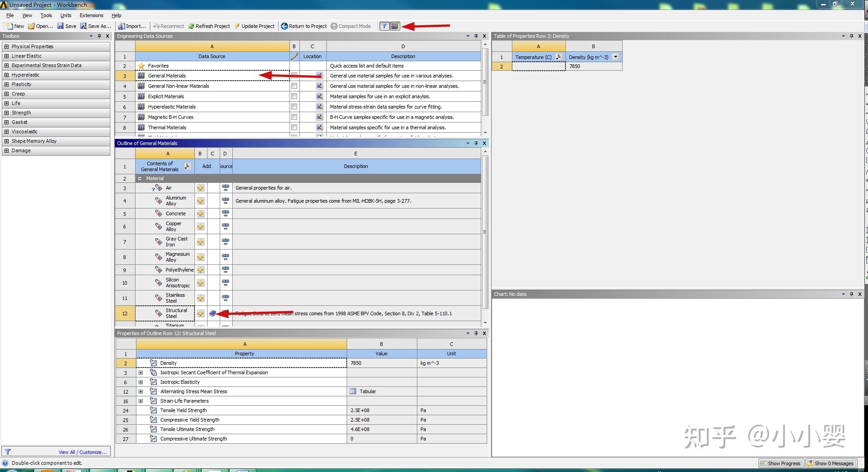Viewport: 868px width, 472px height.
Task: Open the Density unit dropdown
Action: click(x=616, y=57)
